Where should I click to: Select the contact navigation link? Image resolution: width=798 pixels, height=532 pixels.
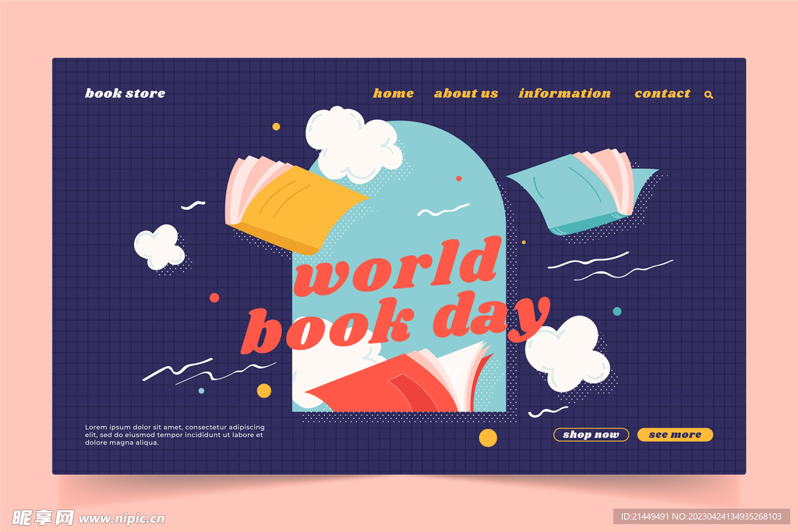[x=662, y=93]
